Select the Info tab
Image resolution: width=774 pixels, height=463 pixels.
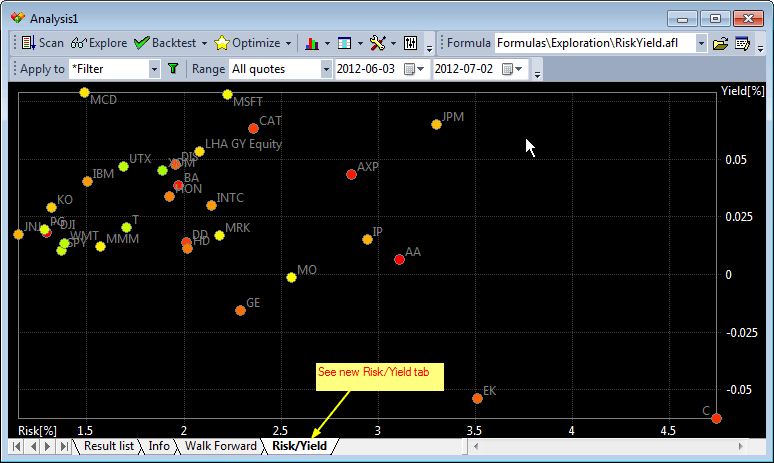pyautogui.click(x=159, y=446)
